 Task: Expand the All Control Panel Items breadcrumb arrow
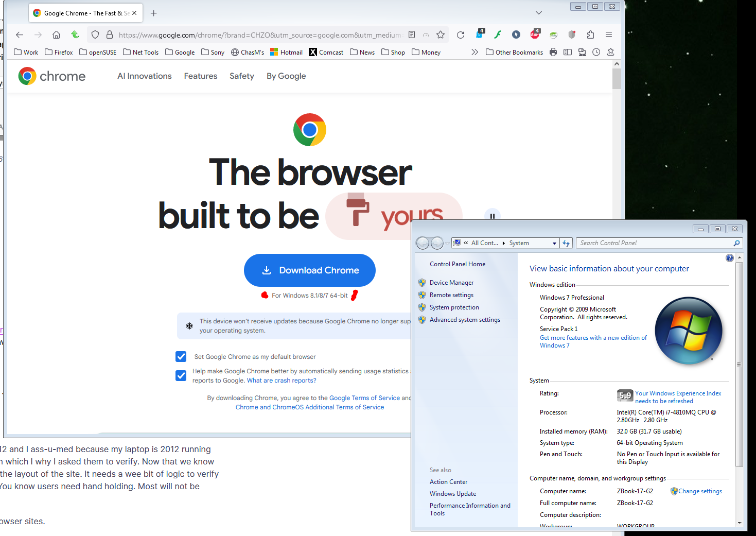coord(504,243)
